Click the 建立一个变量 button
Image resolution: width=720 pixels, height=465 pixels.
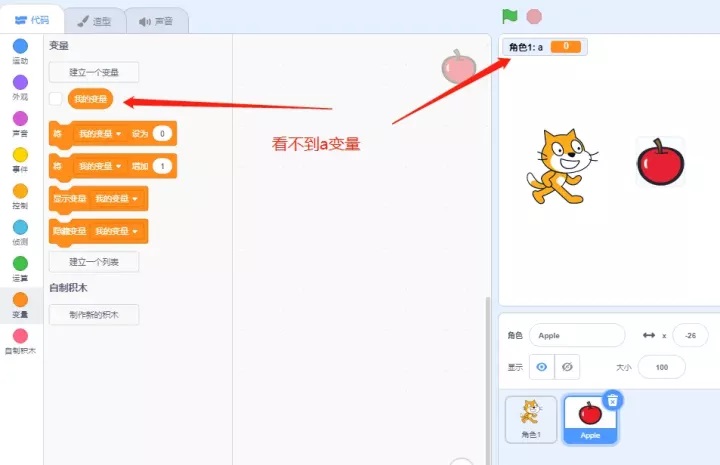pos(94,72)
